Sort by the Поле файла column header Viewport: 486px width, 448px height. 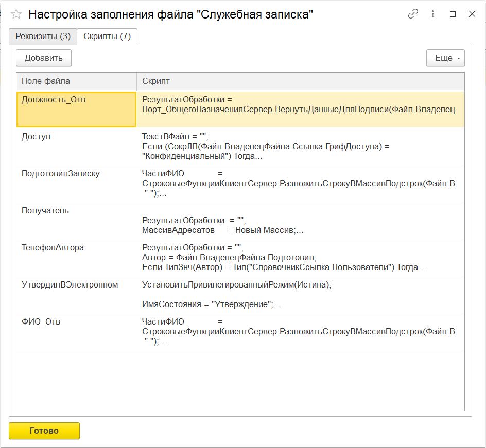pyautogui.click(x=76, y=81)
